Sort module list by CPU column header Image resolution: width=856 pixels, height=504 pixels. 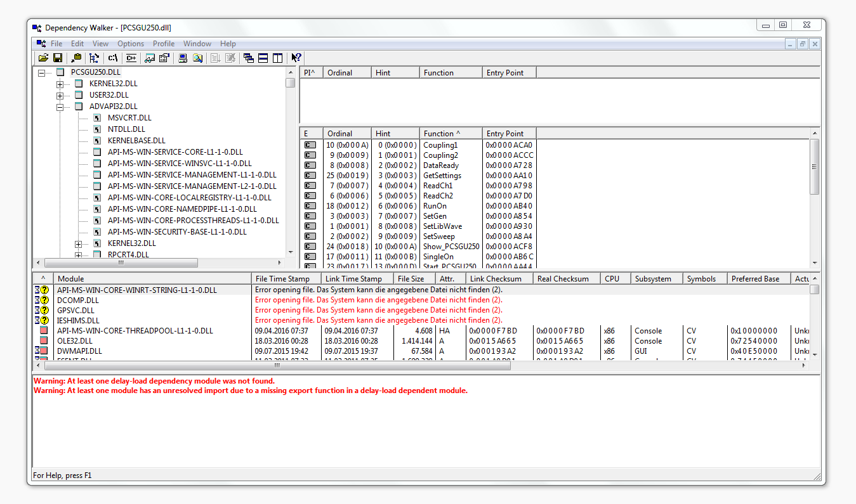[616, 279]
